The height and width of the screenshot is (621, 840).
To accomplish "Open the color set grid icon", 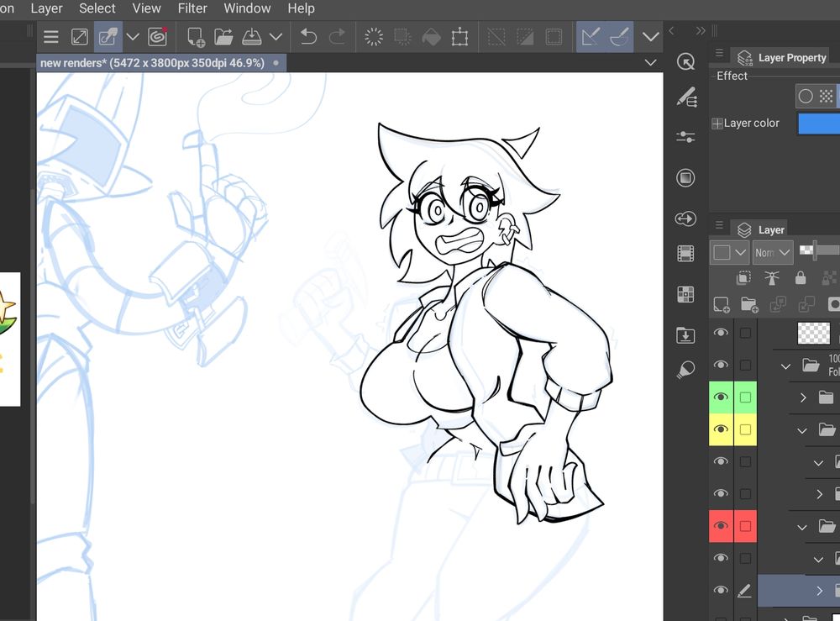I will point(685,293).
